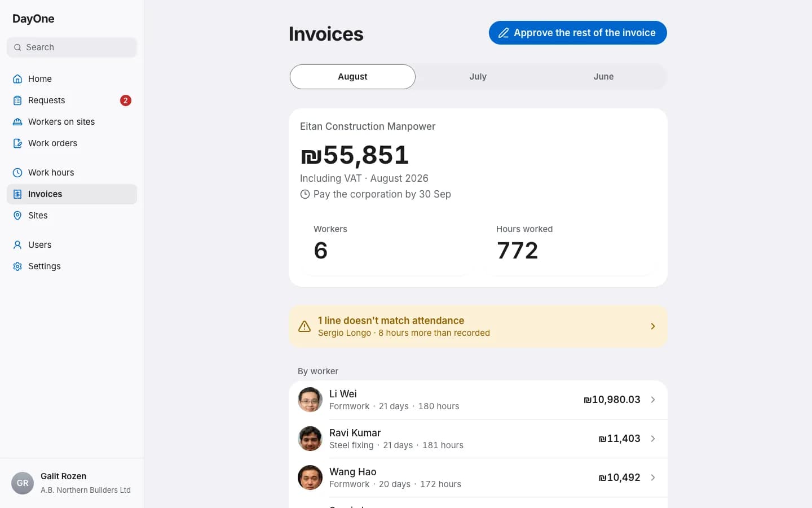Expand Ravi Kumar row chevron
The width and height of the screenshot is (812, 508).
coord(653,439)
